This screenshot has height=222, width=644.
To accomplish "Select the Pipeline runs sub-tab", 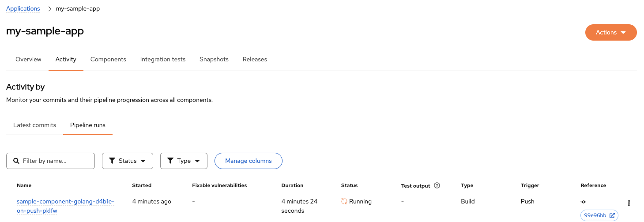I will point(88,125).
